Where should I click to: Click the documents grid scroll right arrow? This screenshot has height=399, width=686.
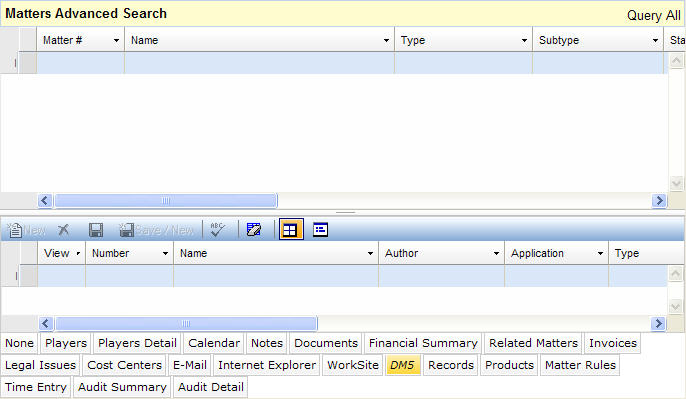click(658, 323)
